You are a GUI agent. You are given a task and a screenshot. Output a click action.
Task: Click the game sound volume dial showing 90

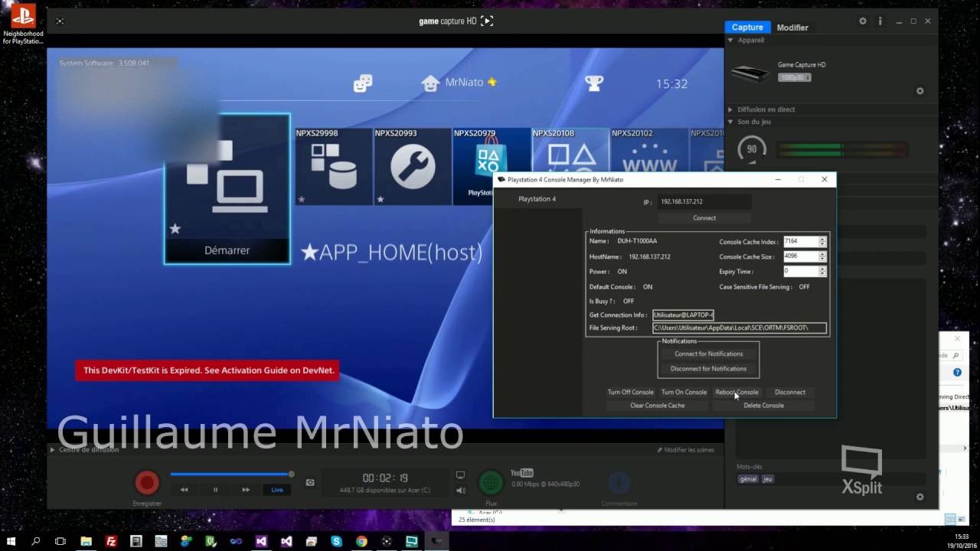(x=751, y=149)
